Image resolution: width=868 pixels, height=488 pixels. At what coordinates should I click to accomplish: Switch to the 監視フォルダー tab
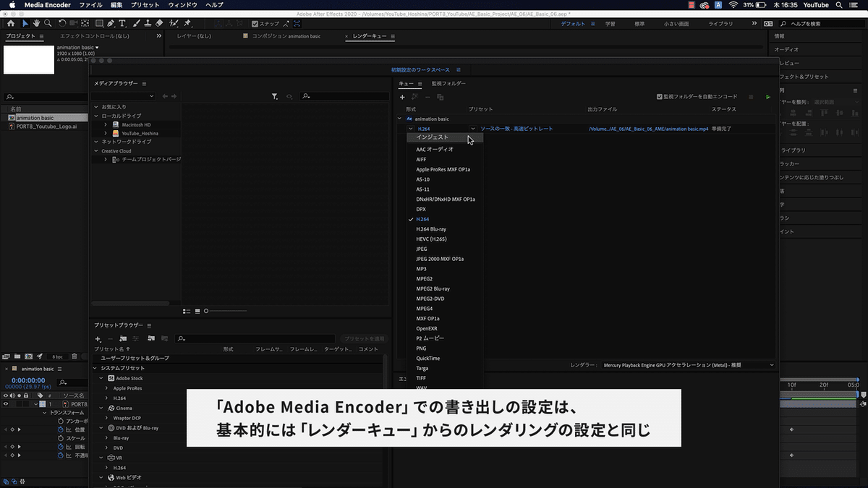pos(448,83)
